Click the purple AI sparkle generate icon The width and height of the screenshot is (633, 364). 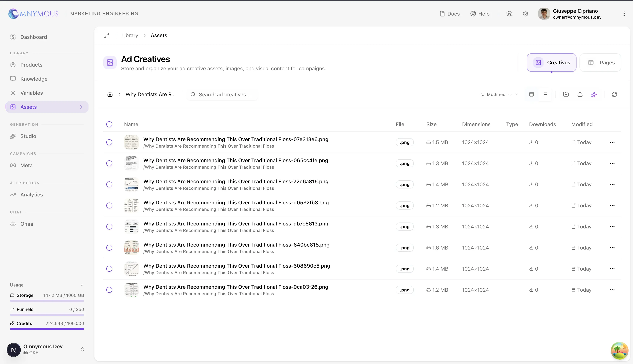[594, 94]
